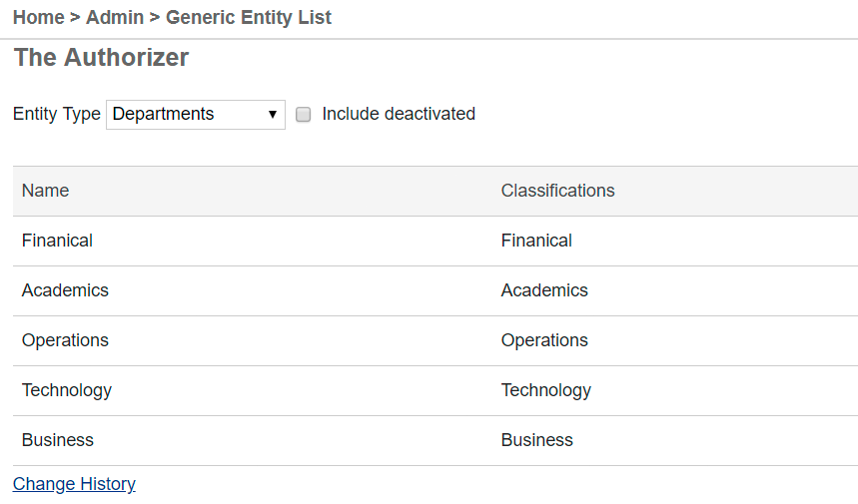Click the Academics classification cell
The width and height of the screenshot is (858, 504).
pyautogui.click(x=544, y=290)
